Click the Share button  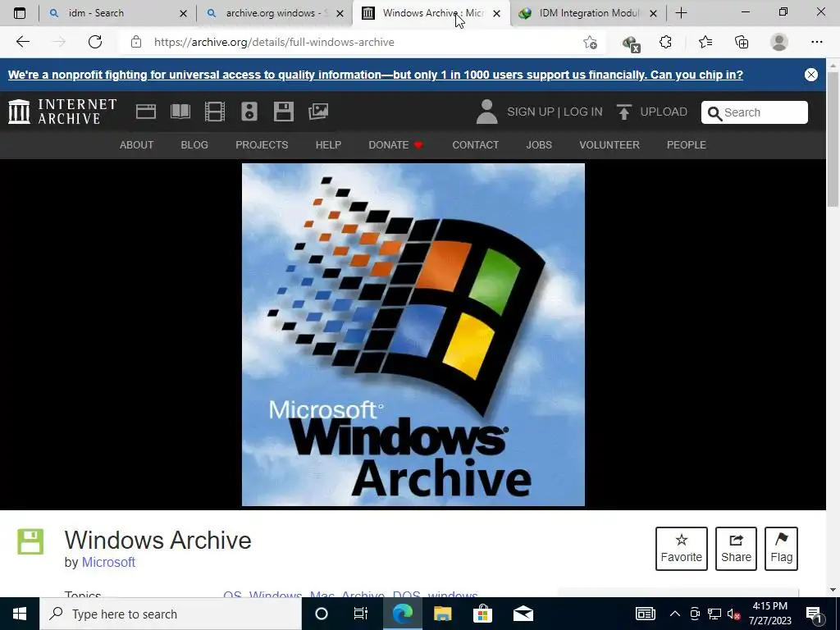tap(736, 549)
